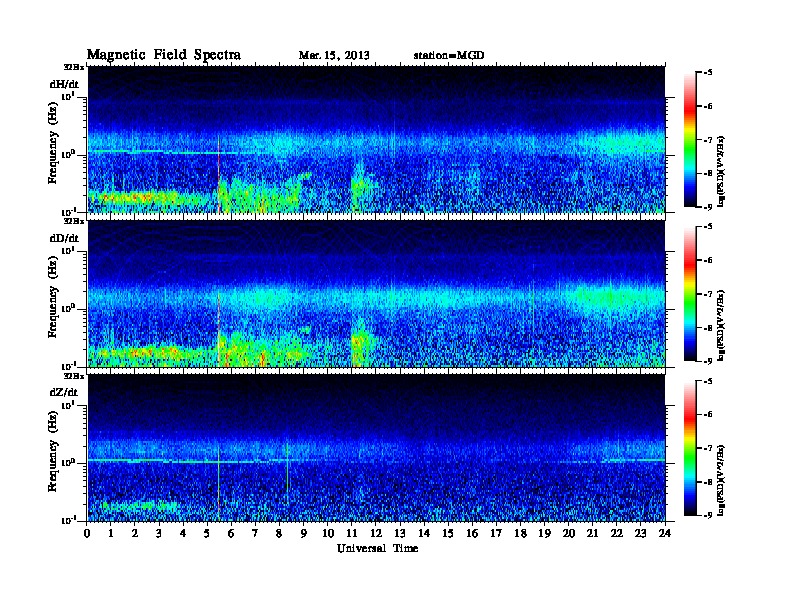Click the "Universal Time" axis title

pyautogui.click(x=377, y=548)
